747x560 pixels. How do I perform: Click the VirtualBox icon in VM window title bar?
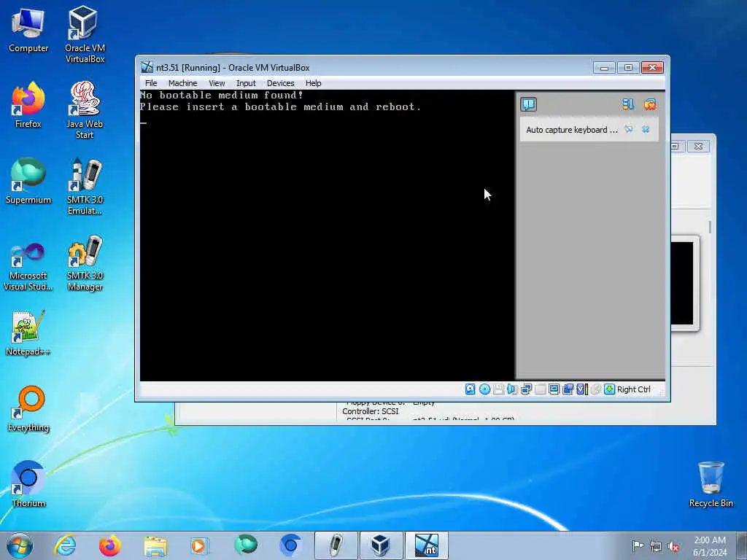(147, 67)
